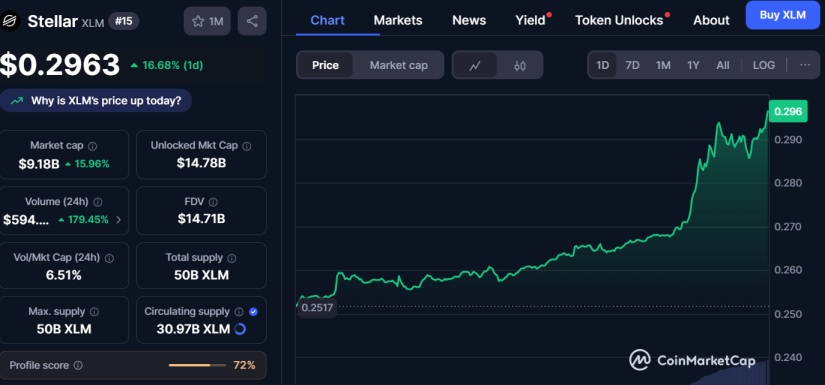Click the Buy XLM button
Viewport: 825px width, 385px height.
(782, 15)
